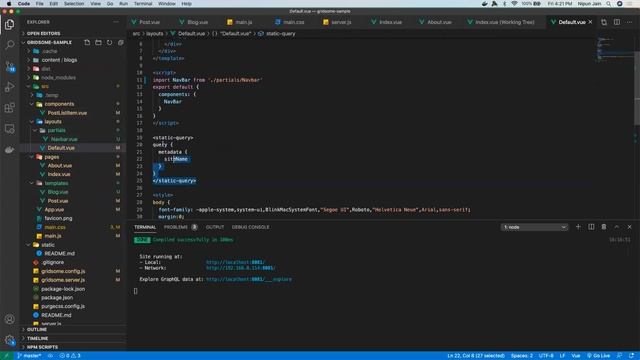
Task: Click errors and warnings count in status bar
Action: (x=70, y=356)
